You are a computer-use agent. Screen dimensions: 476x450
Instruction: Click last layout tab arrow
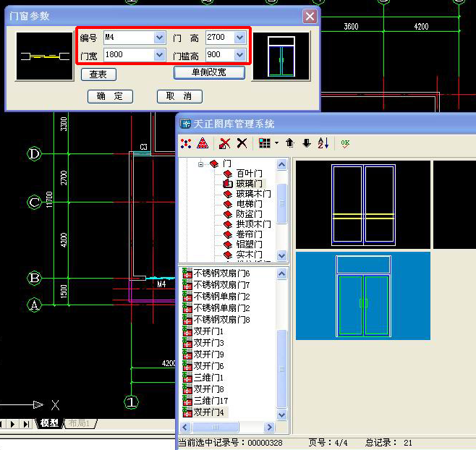tap(27, 424)
